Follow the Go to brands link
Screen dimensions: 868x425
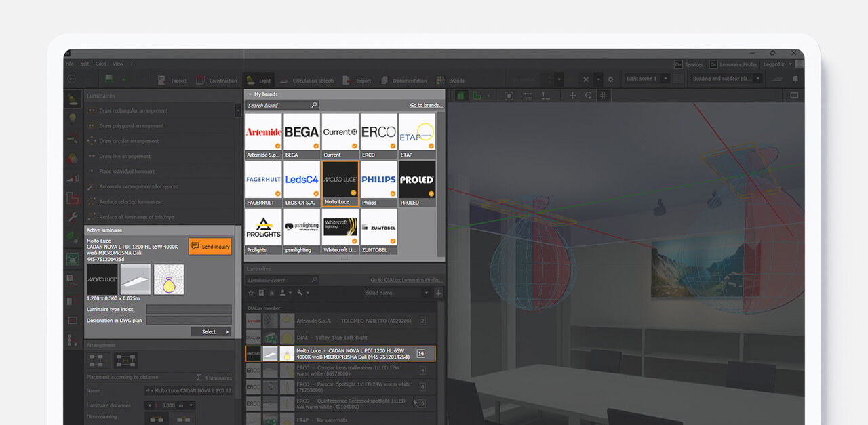pos(427,105)
